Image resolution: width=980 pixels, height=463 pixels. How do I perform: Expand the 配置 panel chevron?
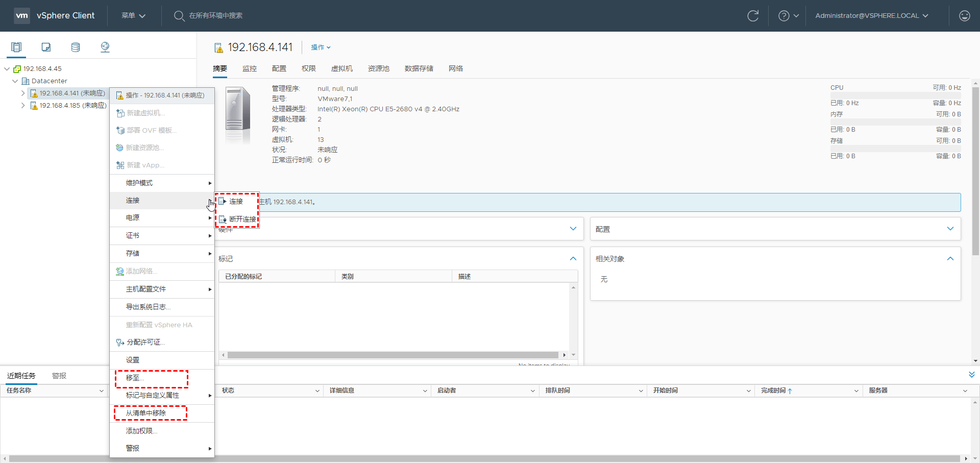tap(950, 229)
